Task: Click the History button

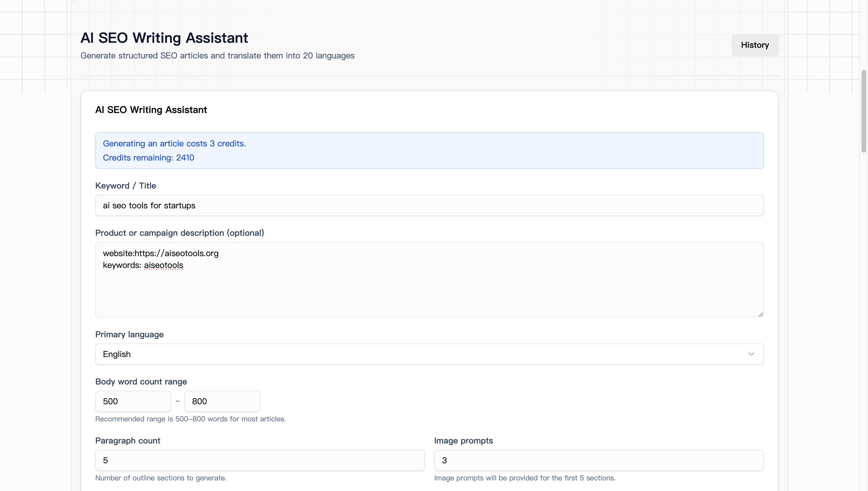Action: click(x=755, y=45)
